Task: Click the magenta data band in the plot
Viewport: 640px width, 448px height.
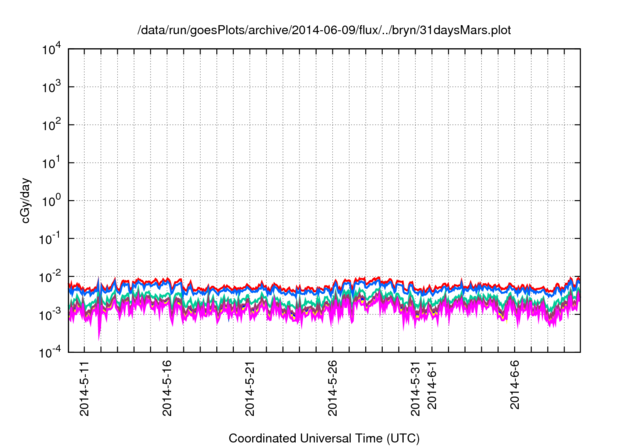Action: [x=300, y=317]
